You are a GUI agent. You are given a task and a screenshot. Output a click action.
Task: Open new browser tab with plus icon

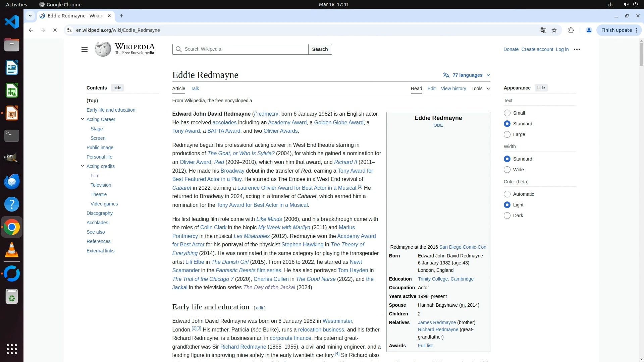coord(121,16)
